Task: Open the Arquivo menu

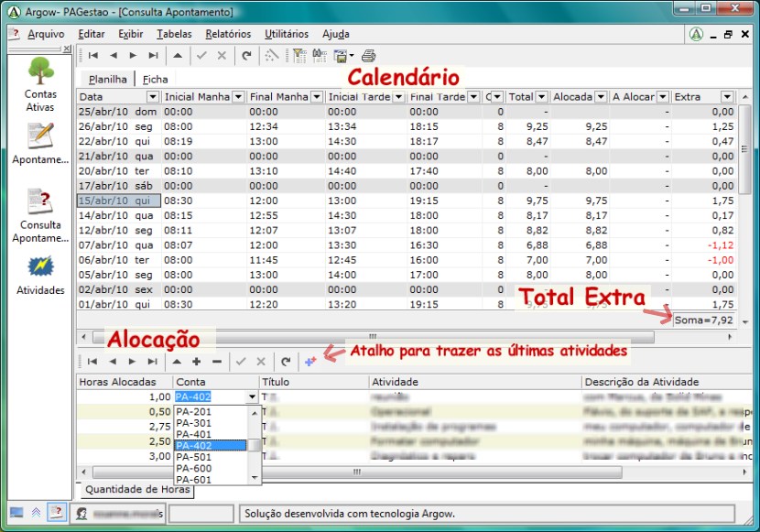Action: click(46, 34)
